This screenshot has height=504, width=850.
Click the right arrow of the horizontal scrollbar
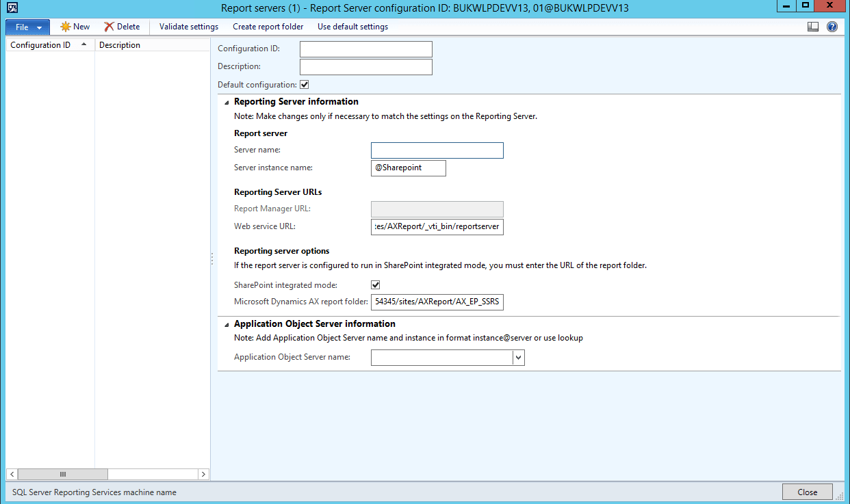click(203, 474)
